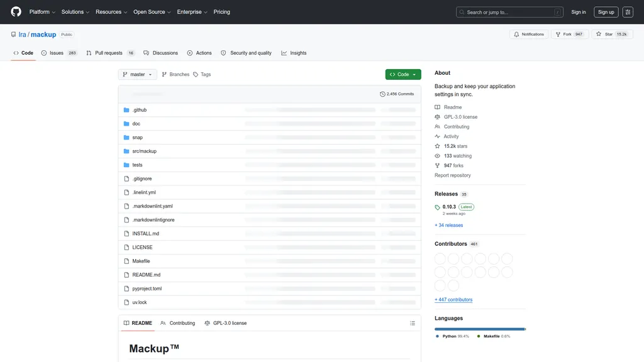Click the GPL-3.0 license scale icon in About
The image size is (644, 362).
438,117
